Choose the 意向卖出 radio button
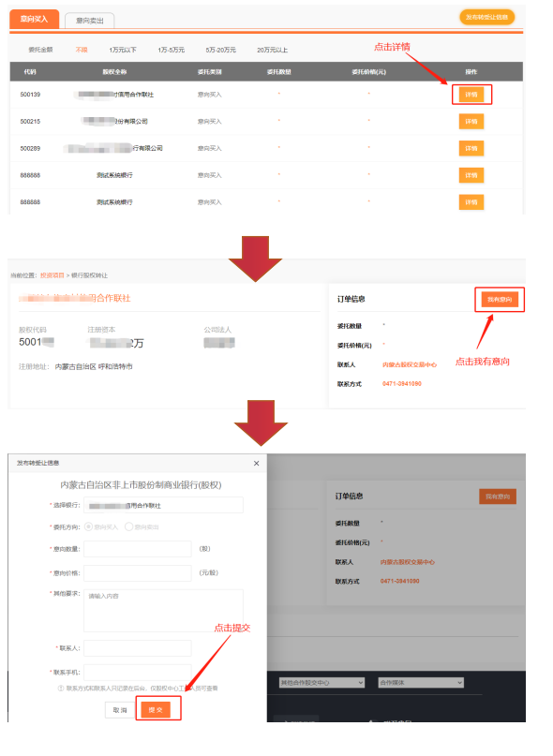 pyautogui.click(x=128, y=527)
